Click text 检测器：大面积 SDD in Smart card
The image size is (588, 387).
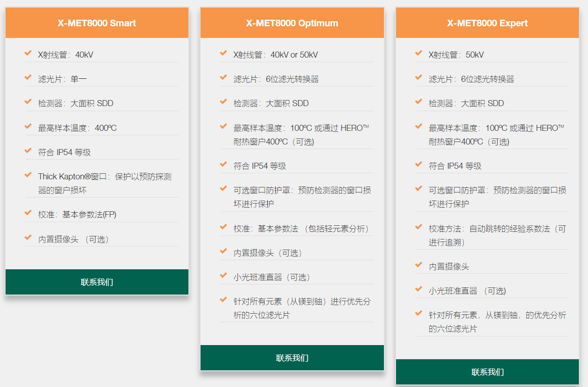click(75, 104)
